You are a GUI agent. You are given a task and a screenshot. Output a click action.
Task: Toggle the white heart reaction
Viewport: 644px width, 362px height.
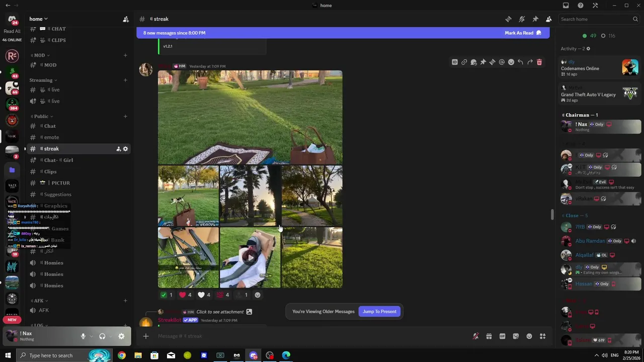[204, 295]
